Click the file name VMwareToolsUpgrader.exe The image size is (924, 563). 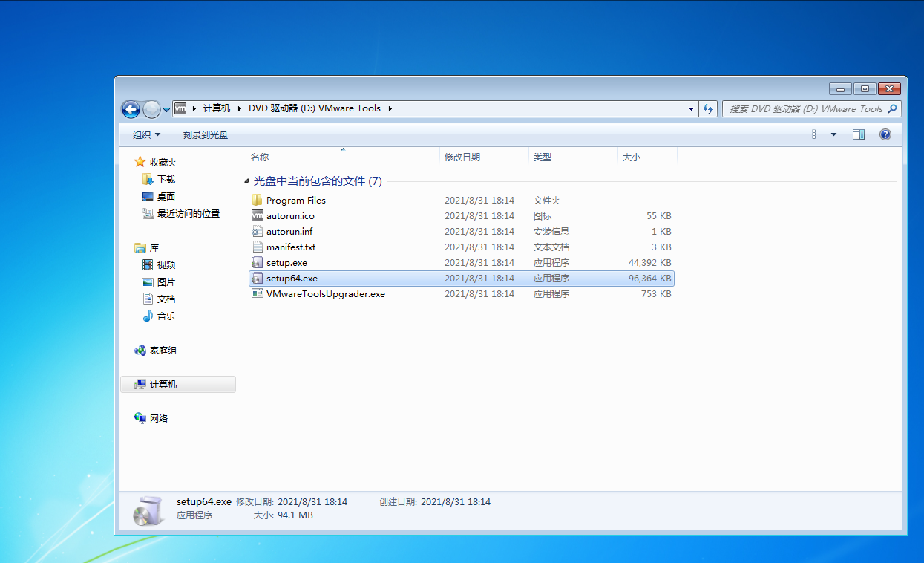pyautogui.click(x=326, y=293)
